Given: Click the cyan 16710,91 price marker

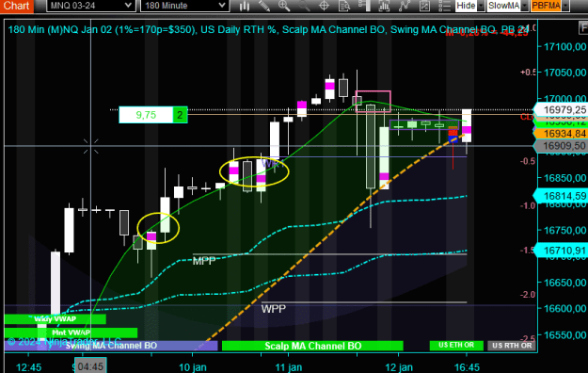Looking at the screenshot, I should coord(561,251).
